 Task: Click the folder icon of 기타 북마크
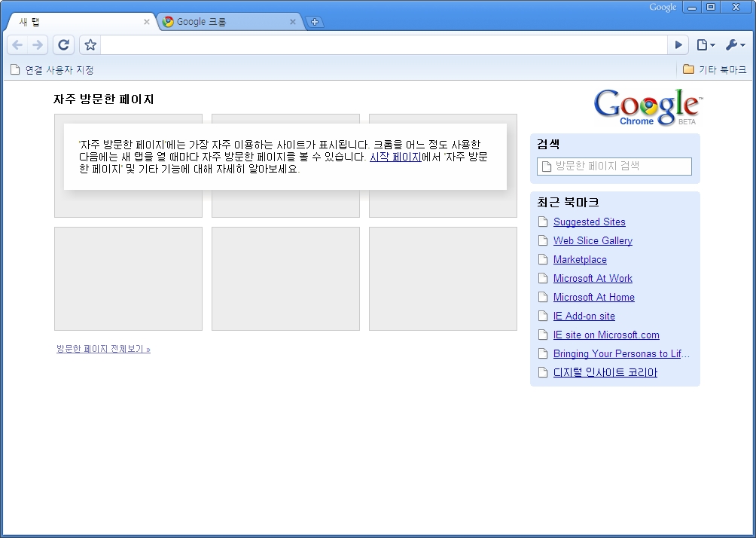688,69
